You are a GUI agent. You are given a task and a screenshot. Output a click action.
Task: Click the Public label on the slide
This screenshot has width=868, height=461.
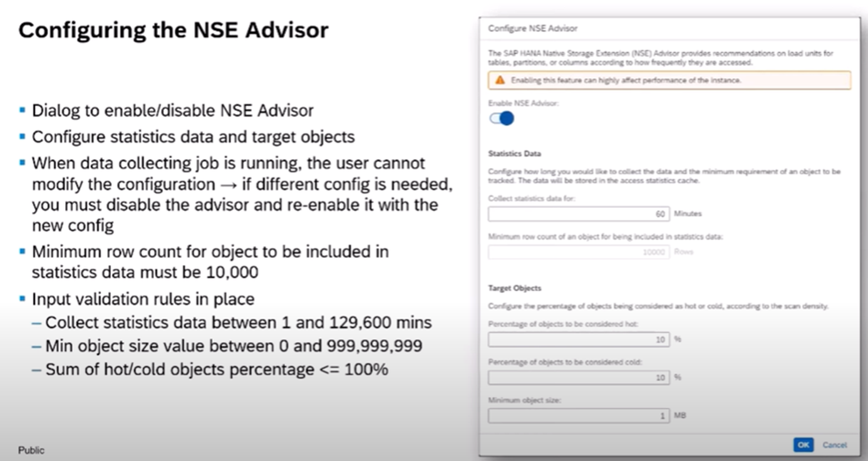tap(31, 450)
